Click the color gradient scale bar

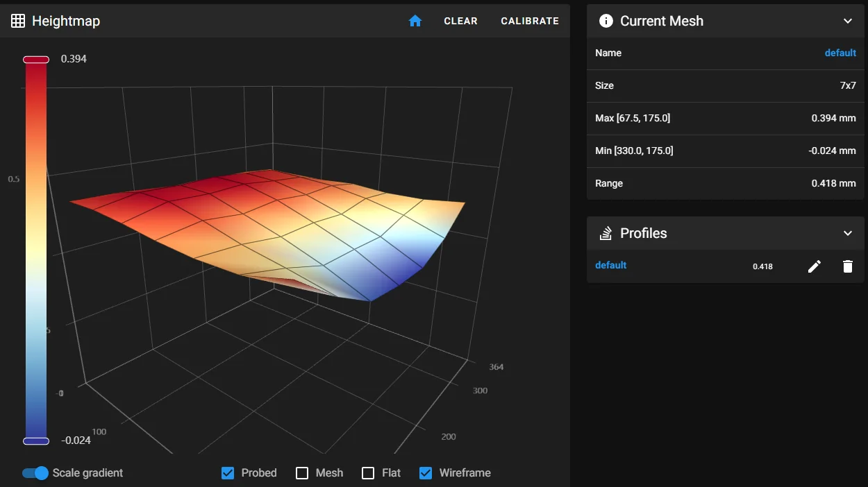36,250
